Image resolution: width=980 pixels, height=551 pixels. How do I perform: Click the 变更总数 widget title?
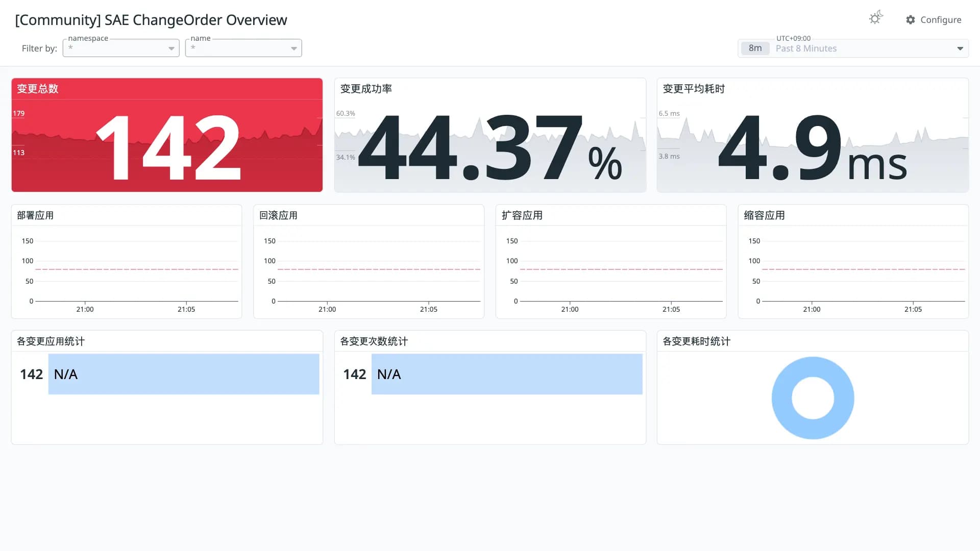38,89
